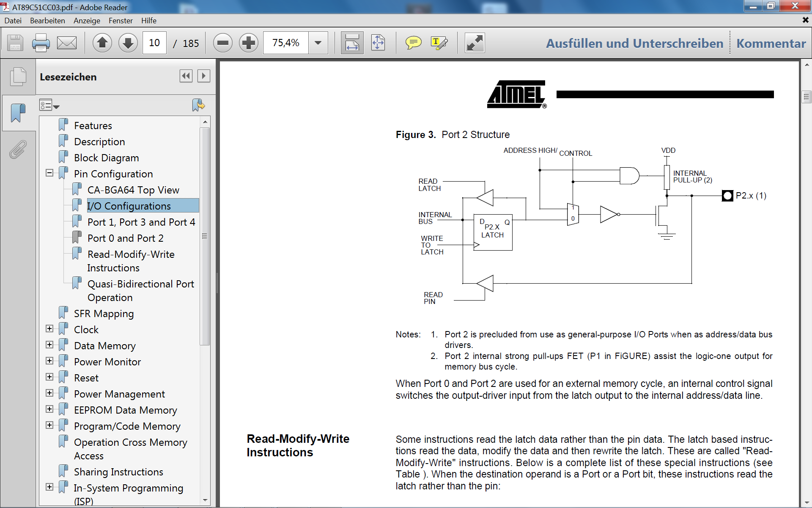This screenshot has height=508, width=812.
Task: Open the Anzeige menu
Action: click(87, 20)
